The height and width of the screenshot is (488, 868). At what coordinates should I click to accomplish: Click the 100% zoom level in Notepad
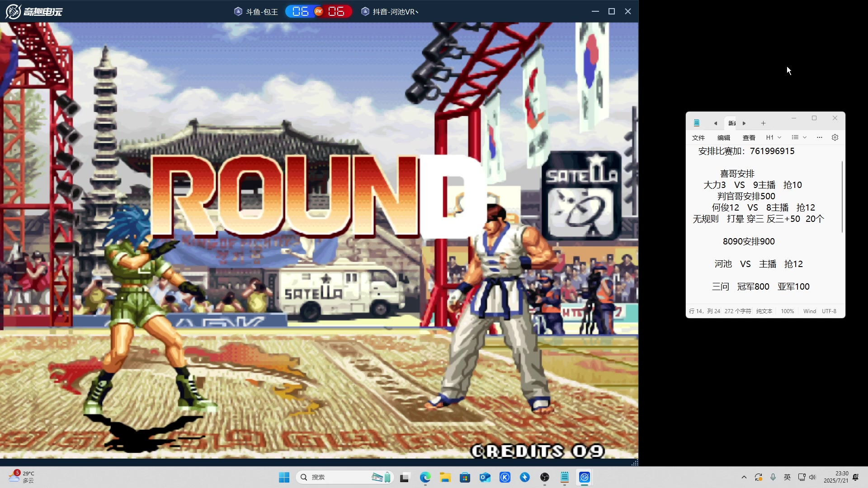pyautogui.click(x=787, y=311)
